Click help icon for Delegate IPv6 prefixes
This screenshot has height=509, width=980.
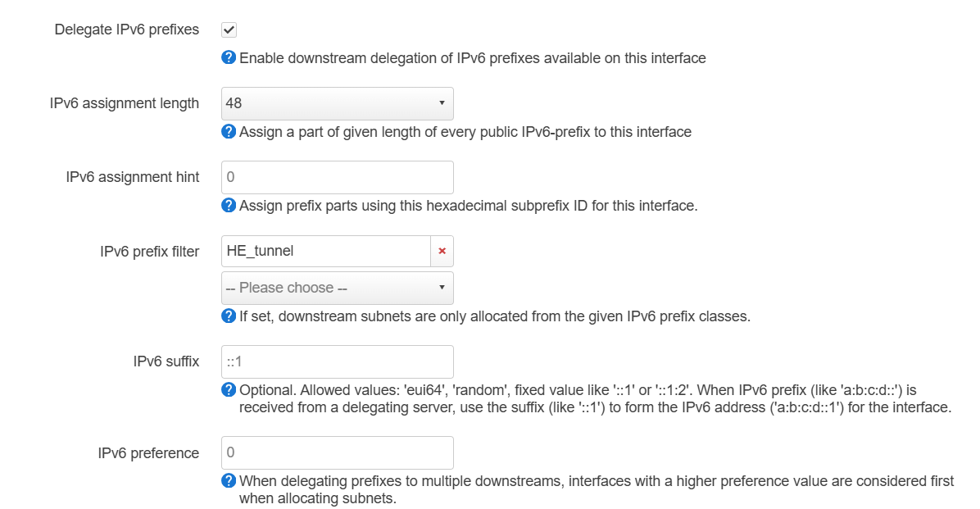click(229, 58)
